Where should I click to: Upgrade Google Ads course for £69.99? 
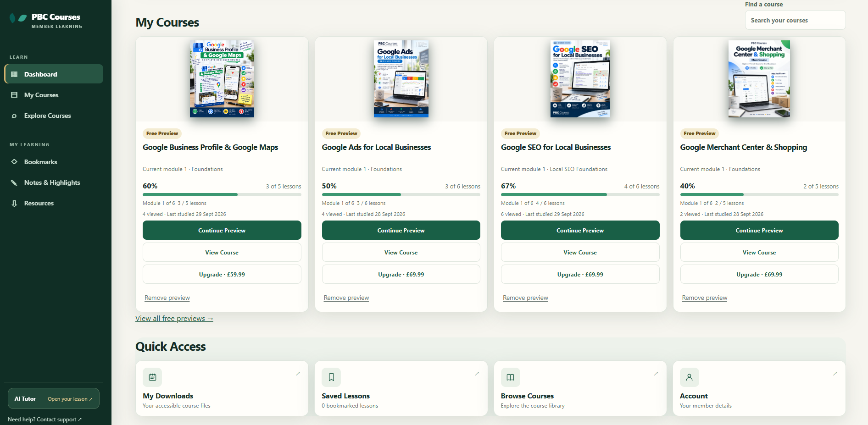pos(401,274)
